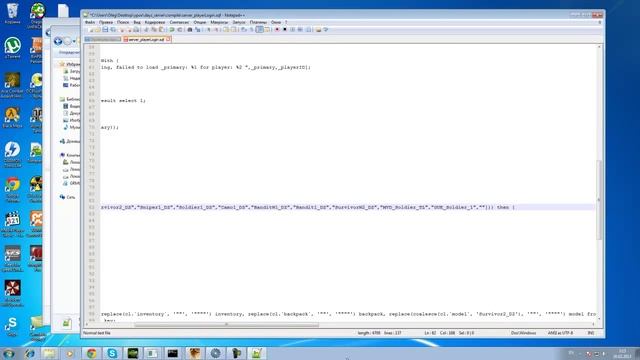The image size is (640, 360).
Task: Click 'ANSI as UTF-8' encoding in status bar
Action: (560, 333)
